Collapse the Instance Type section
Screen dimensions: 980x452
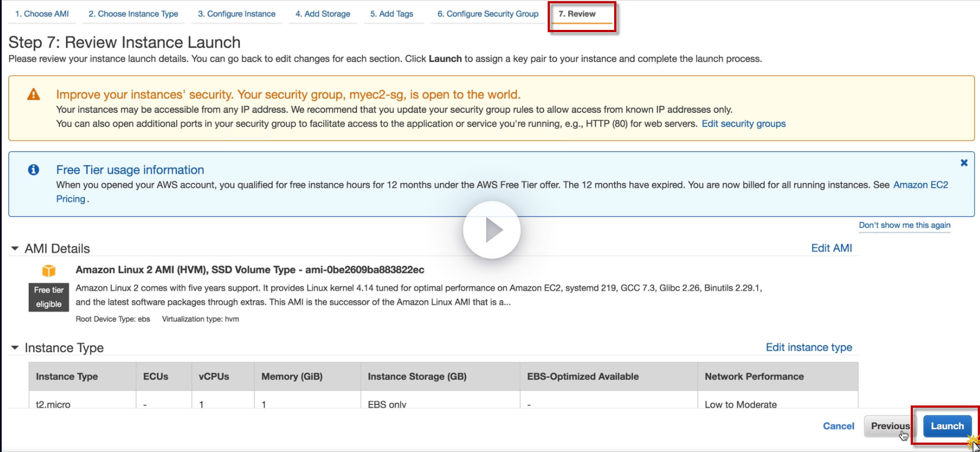tap(15, 348)
